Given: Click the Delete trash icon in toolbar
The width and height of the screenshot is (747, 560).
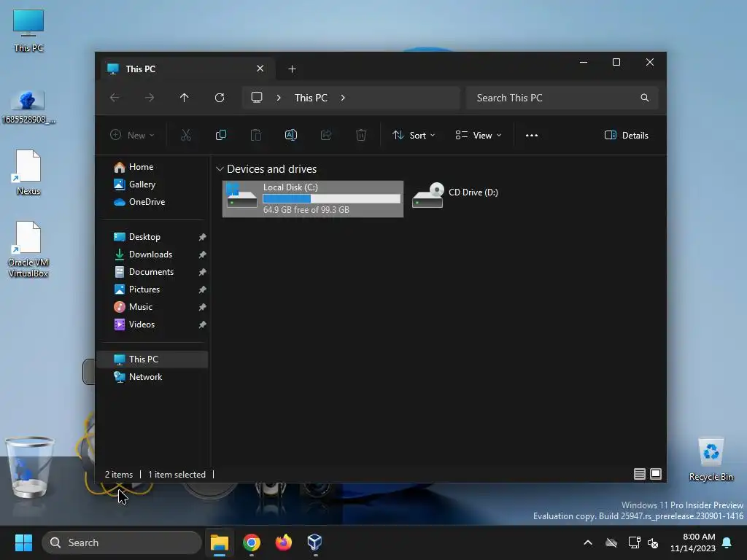Looking at the screenshot, I should pyautogui.click(x=361, y=135).
